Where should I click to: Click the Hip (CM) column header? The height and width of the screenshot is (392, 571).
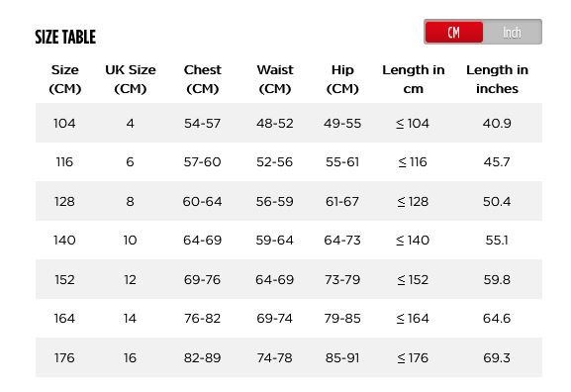[x=342, y=79]
